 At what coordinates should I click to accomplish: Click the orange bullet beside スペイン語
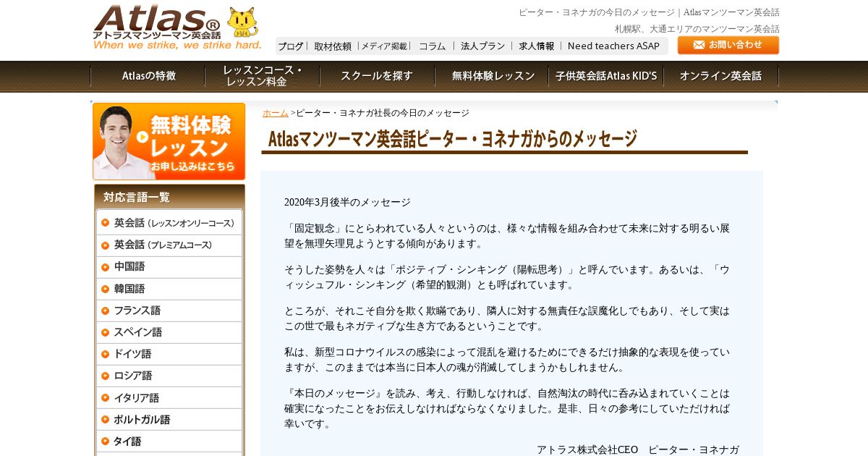click(106, 332)
